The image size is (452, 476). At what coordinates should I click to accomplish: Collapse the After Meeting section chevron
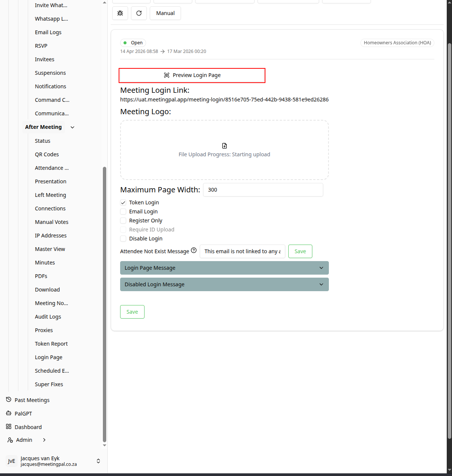pos(72,127)
